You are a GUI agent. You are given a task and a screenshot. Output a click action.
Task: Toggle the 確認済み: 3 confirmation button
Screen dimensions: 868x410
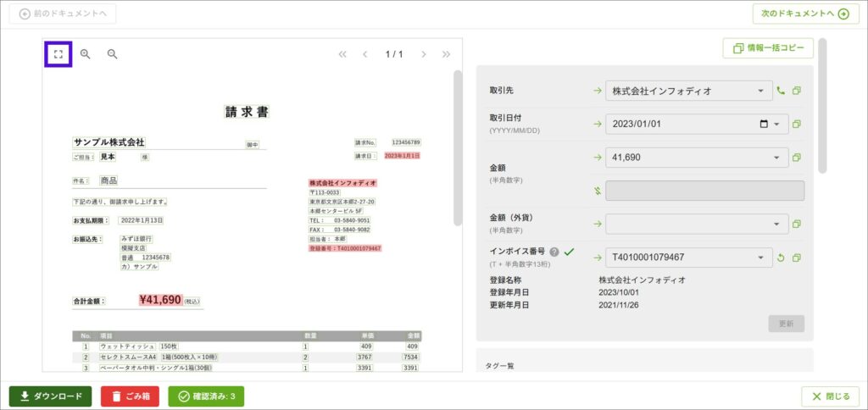(x=207, y=396)
